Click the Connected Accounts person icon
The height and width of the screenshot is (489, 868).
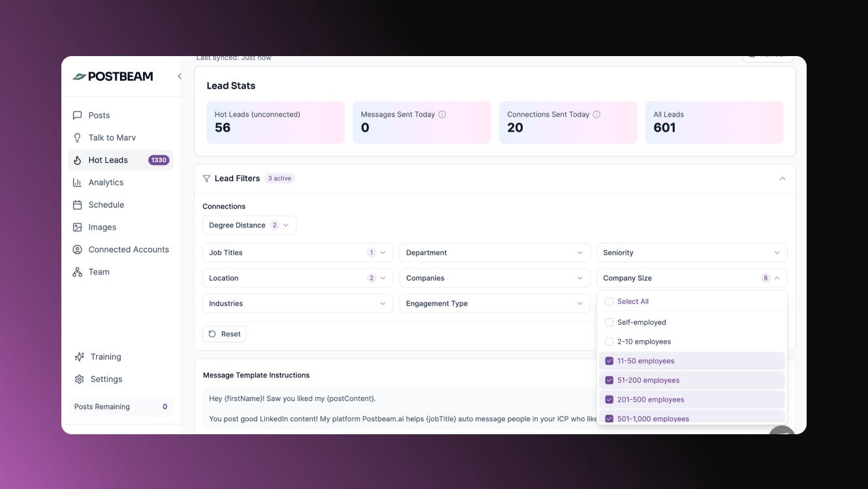(78, 250)
